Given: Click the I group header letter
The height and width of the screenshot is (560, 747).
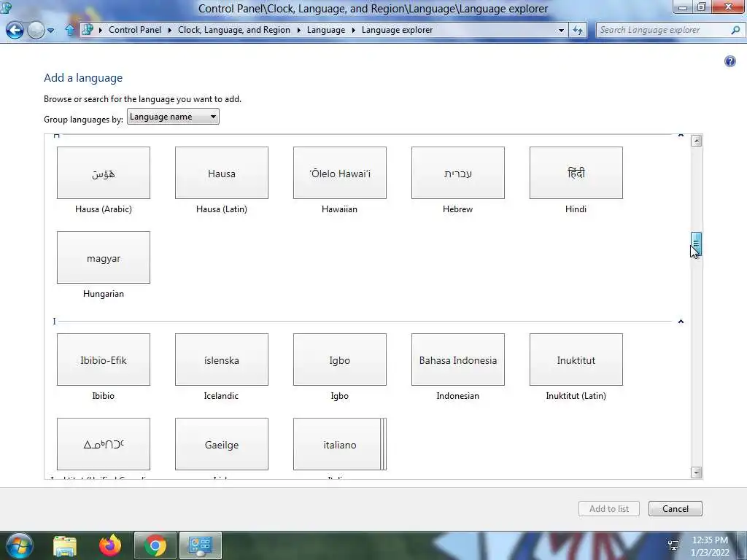Looking at the screenshot, I should 54,322.
